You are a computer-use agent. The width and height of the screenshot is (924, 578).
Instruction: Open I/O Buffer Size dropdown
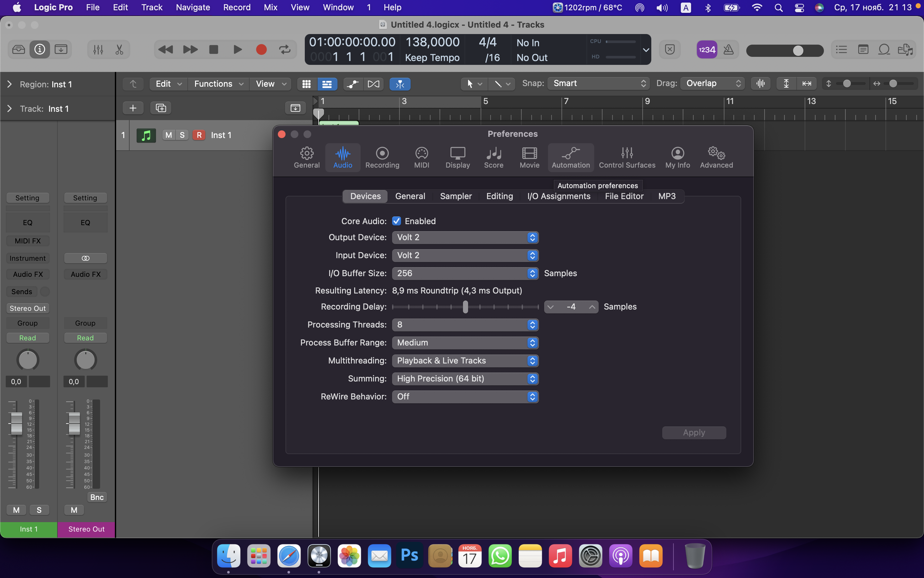(465, 273)
